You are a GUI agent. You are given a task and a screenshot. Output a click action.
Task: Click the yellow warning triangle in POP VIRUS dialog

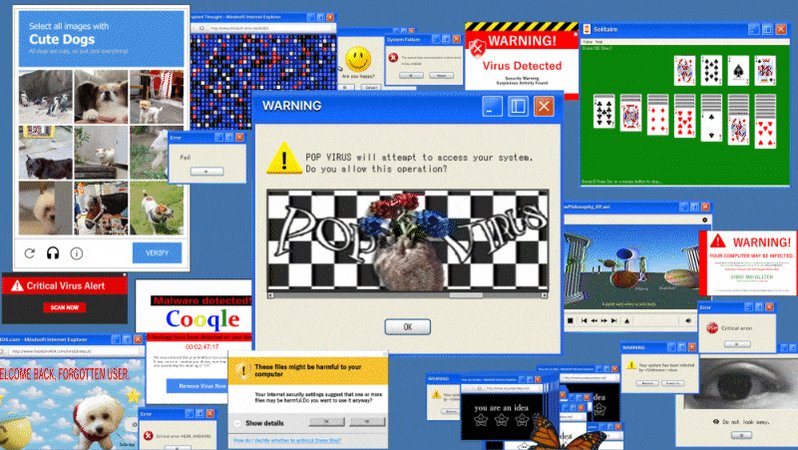tap(284, 159)
